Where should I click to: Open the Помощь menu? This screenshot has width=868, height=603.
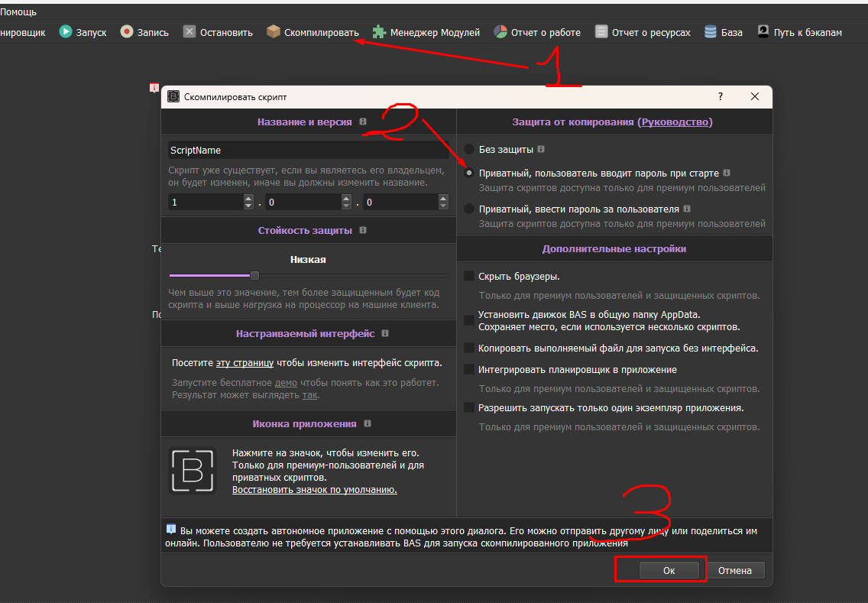pyautogui.click(x=18, y=12)
